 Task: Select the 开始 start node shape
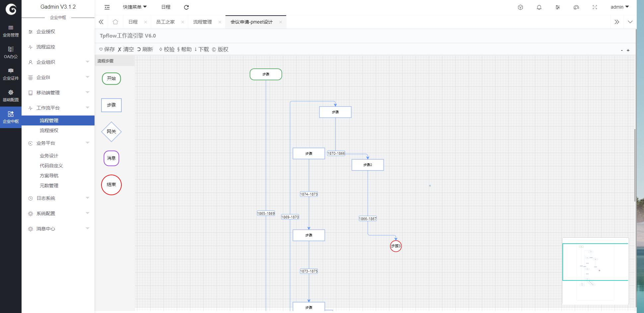(x=111, y=79)
